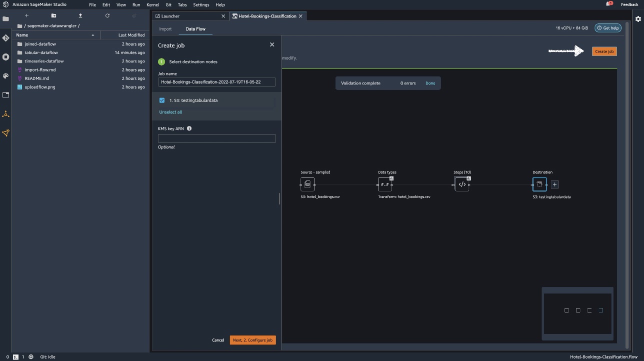644x361 pixels.
Task: Open the notifications bell icon
Action: pyautogui.click(x=609, y=4)
